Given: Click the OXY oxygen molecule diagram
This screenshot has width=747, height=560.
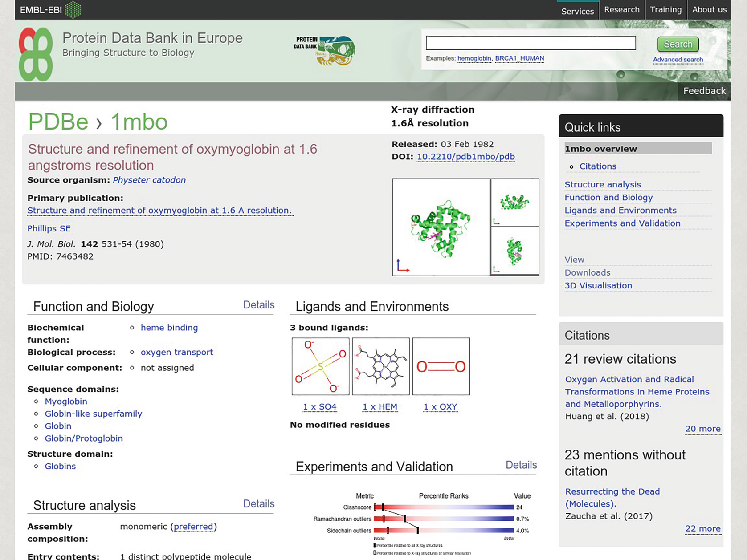Looking at the screenshot, I should point(441,366).
